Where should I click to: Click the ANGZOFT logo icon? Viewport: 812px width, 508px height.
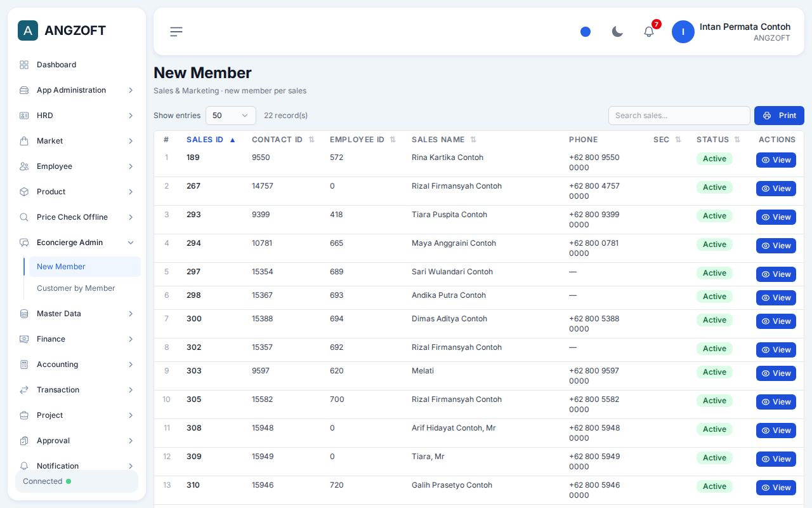point(28,30)
